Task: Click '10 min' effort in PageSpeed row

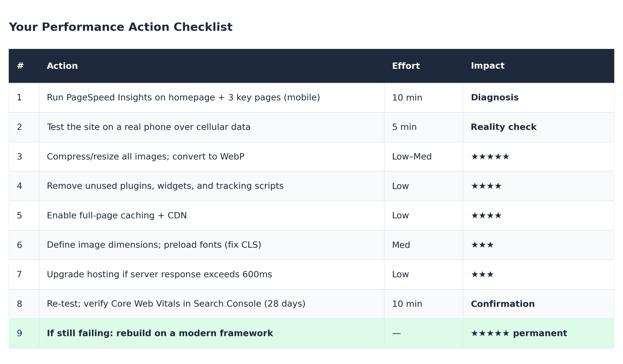Action: click(x=407, y=98)
